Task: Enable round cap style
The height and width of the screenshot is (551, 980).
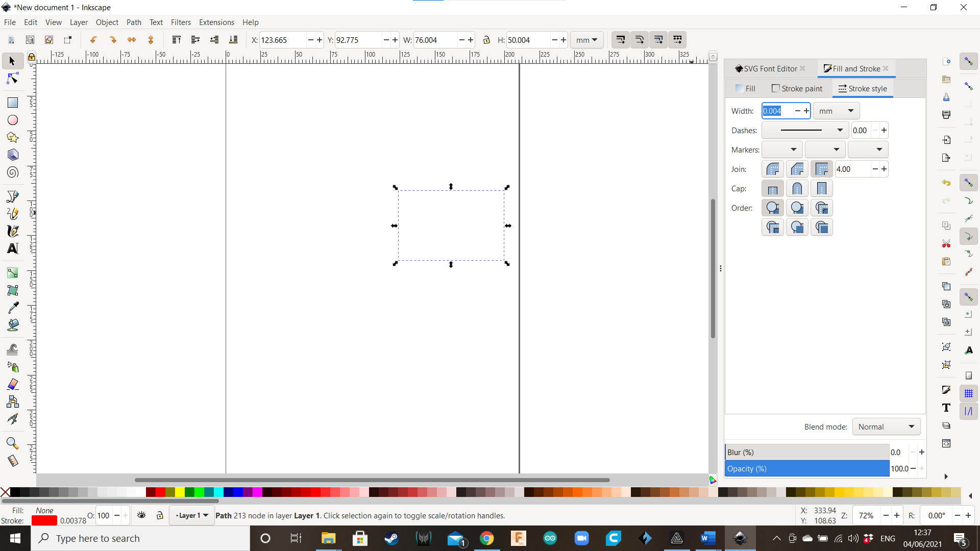Action: (x=797, y=189)
